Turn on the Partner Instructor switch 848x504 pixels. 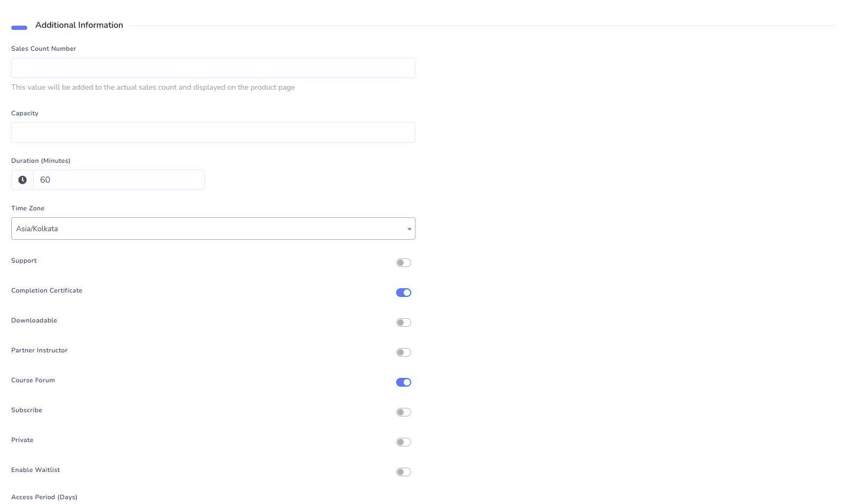tap(404, 352)
